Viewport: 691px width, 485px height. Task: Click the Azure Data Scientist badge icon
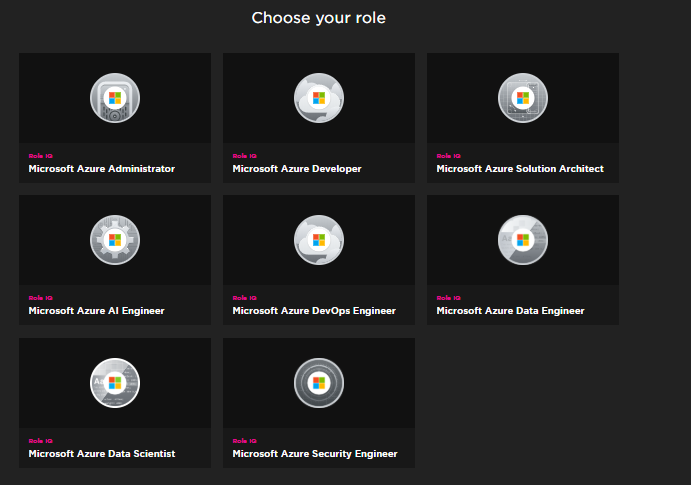coord(115,383)
